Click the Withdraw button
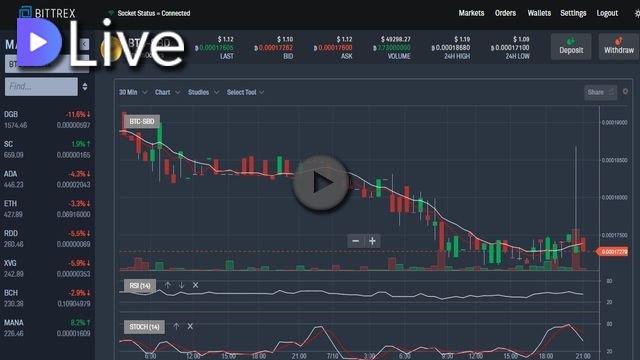Screen dimensions: 640x360 coord(619,47)
